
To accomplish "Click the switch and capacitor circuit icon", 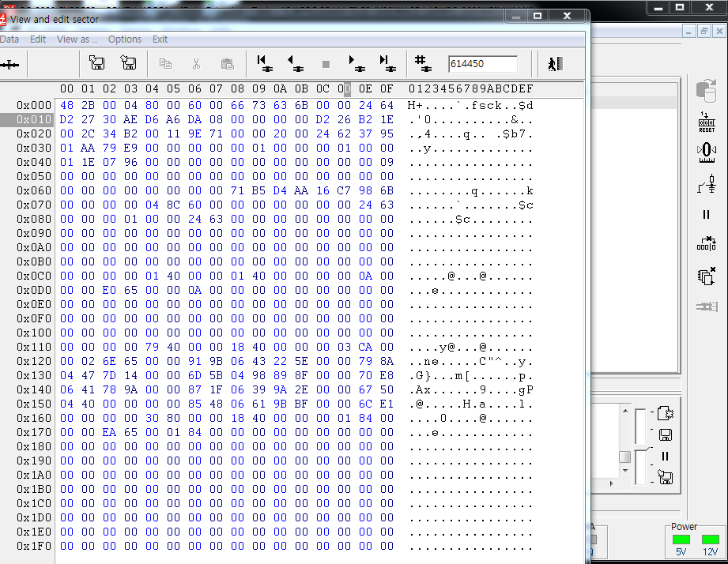I will pos(707,184).
